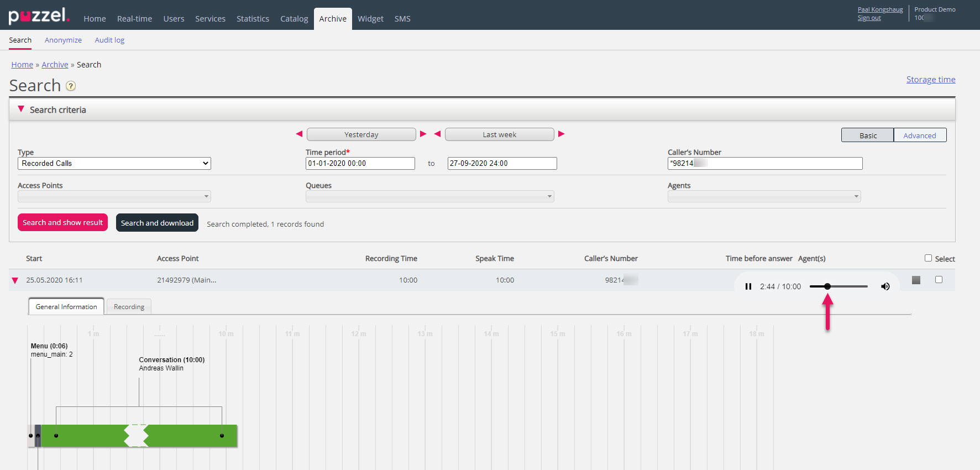Open the Search help question mark icon

pos(71,86)
